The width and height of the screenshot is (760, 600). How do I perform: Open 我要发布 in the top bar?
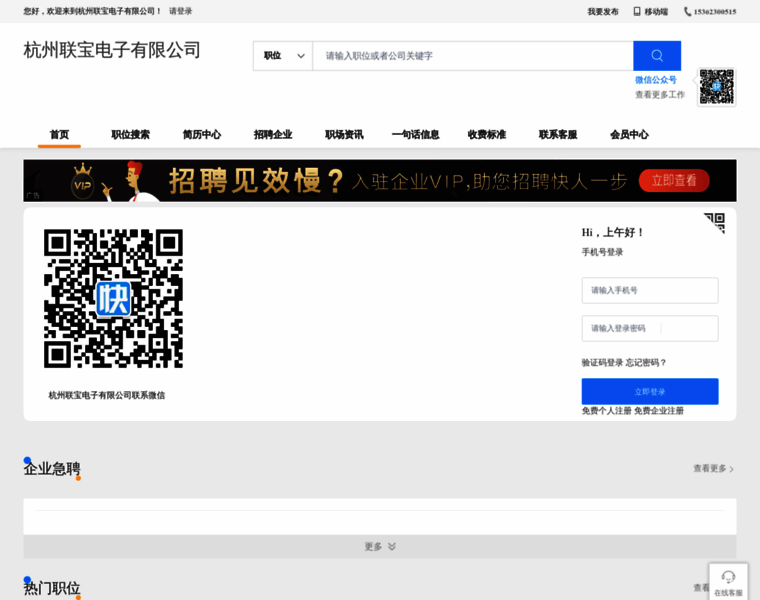602,12
